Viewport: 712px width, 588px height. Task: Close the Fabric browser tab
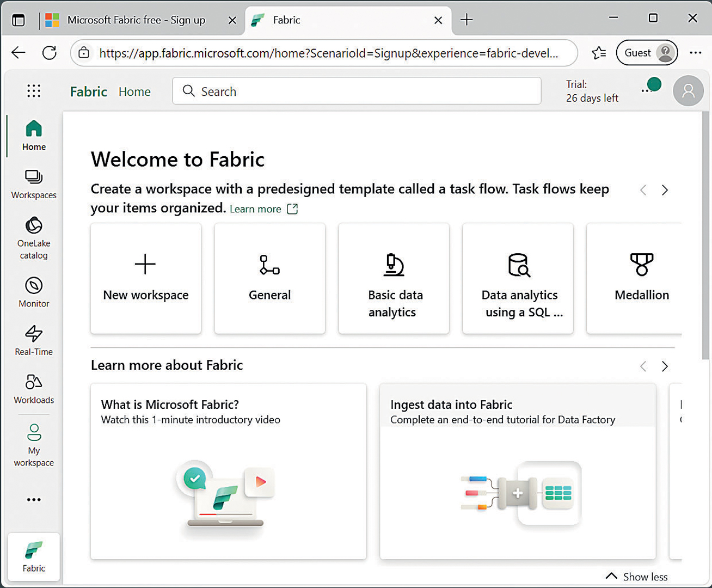(x=438, y=20)
